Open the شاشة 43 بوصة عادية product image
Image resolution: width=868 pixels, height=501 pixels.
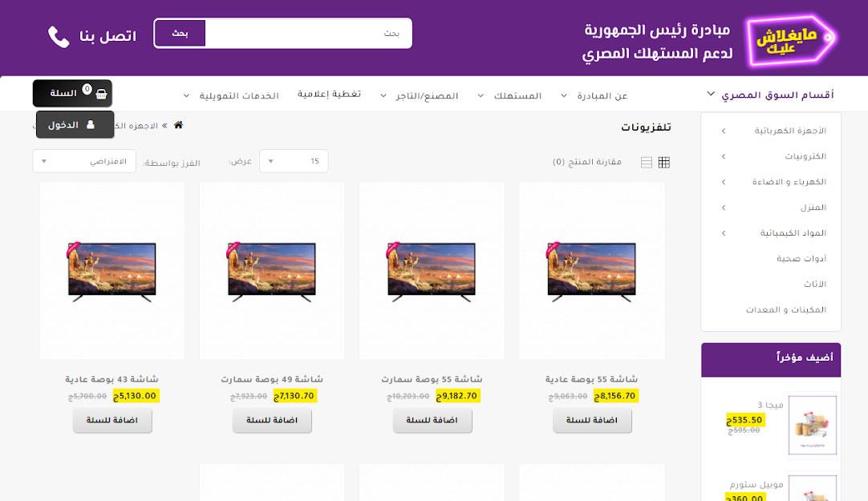click(x=112, y=271)
